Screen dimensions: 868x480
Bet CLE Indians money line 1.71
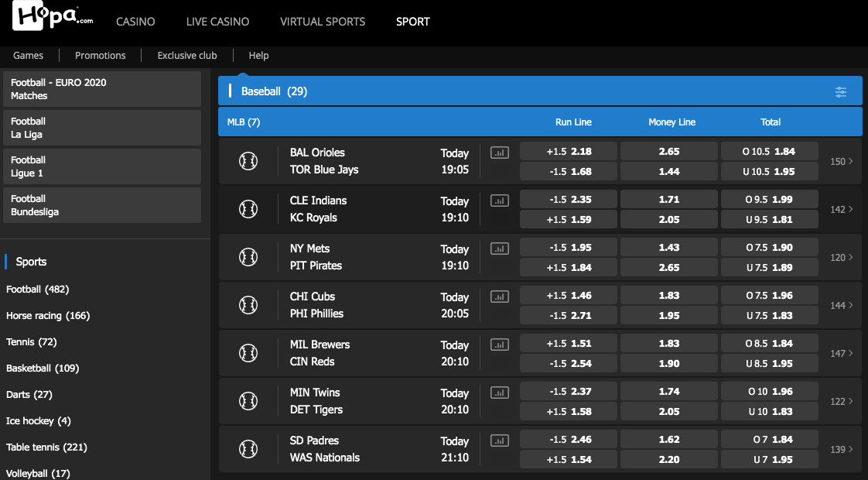[x=668, y=199]
